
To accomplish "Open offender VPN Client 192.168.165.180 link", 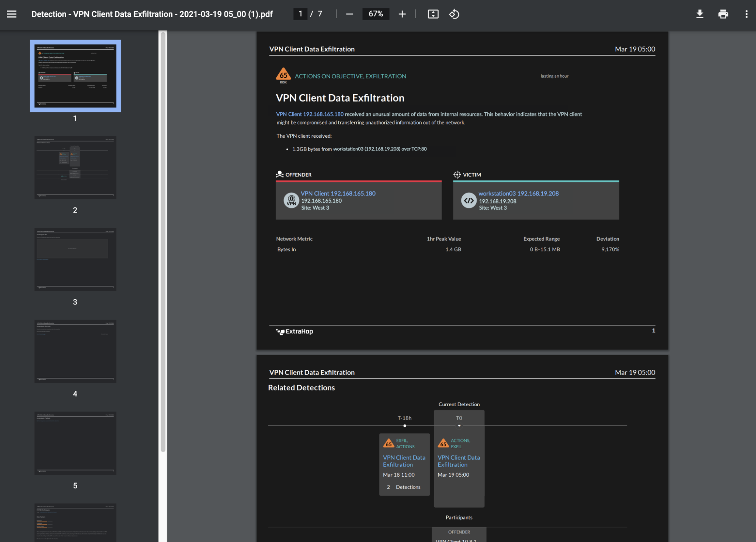I will 338,193.
